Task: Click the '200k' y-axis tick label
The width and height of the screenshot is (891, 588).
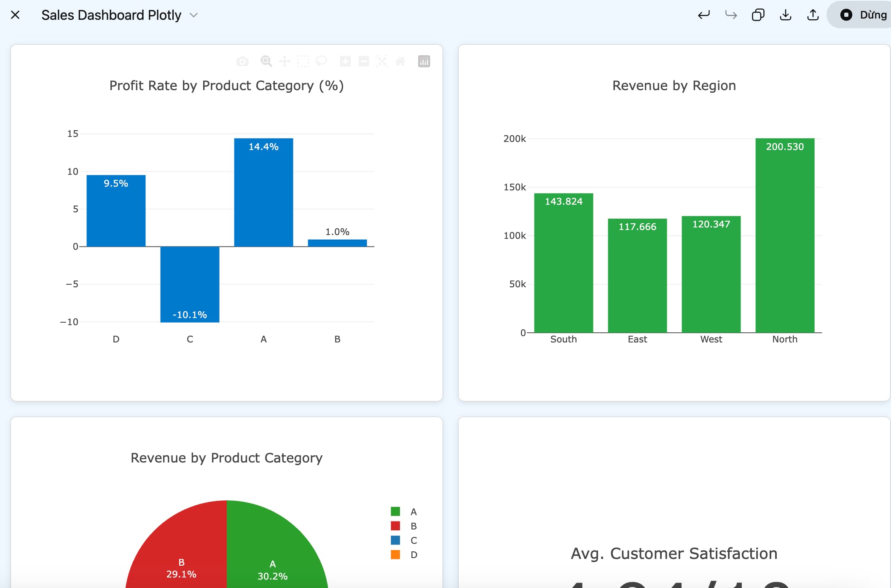Action: point(515,139)
